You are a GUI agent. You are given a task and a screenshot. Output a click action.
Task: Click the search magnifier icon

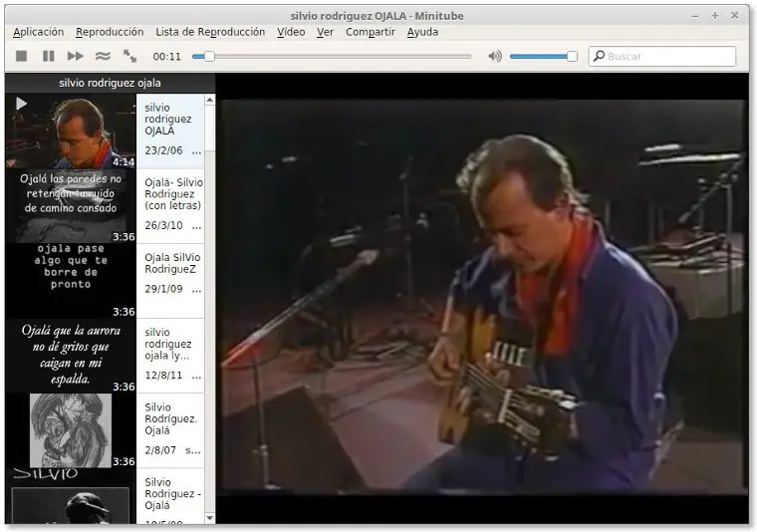[599, 56]
